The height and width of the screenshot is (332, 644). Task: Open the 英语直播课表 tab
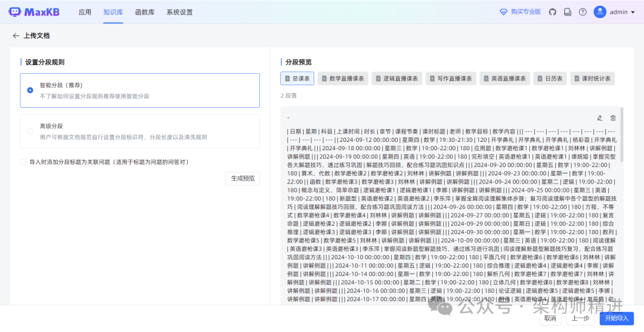(x=505, y=79)
